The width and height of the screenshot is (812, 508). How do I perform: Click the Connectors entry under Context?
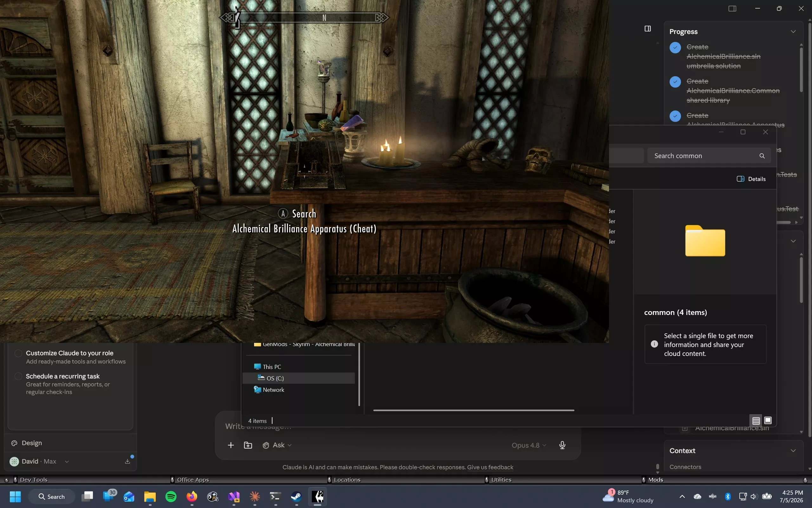[685, 467]
